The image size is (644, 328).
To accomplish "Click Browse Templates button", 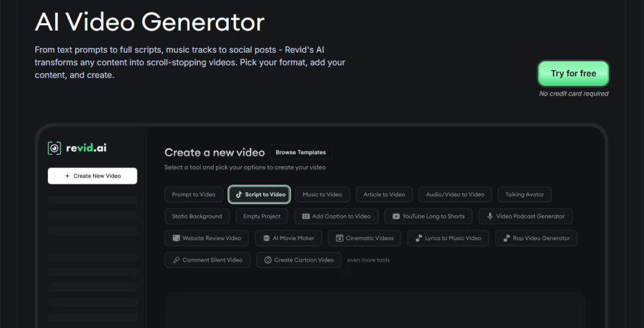I will tap(301, 152).
